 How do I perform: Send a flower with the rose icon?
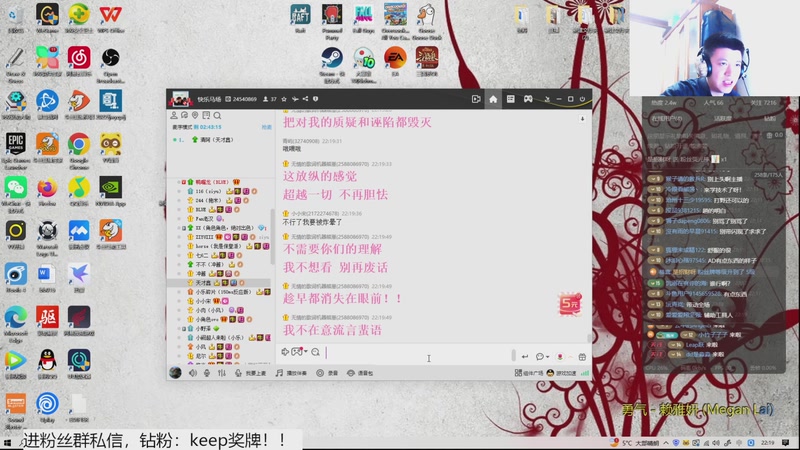[560, 357]
